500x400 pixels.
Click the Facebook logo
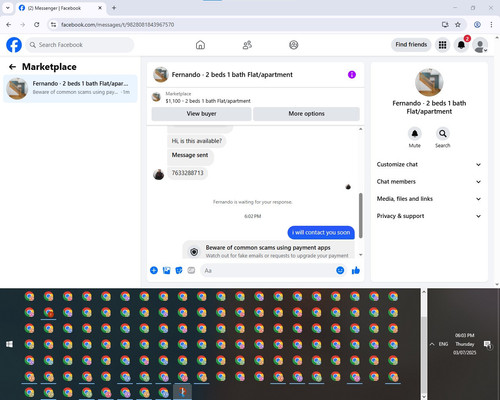(x=14, y=45)
